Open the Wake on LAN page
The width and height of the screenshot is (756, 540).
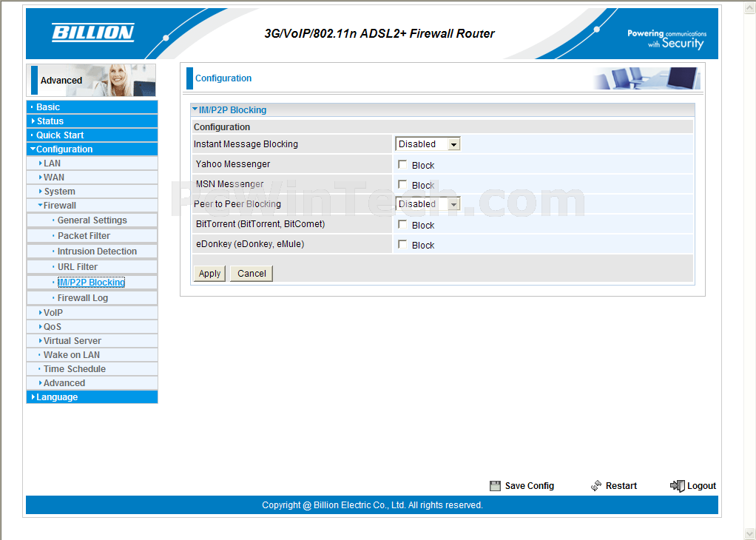pyautogui.click(x=92, y=355)
